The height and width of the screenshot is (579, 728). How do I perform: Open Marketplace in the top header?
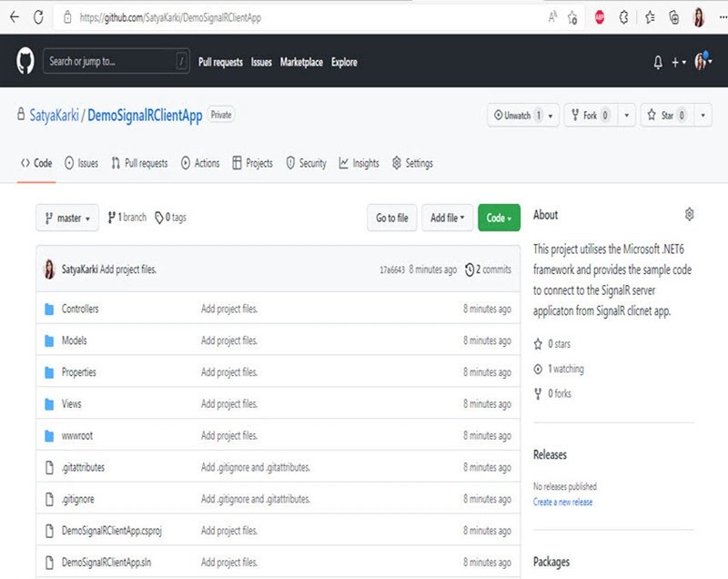click(301, 62)
